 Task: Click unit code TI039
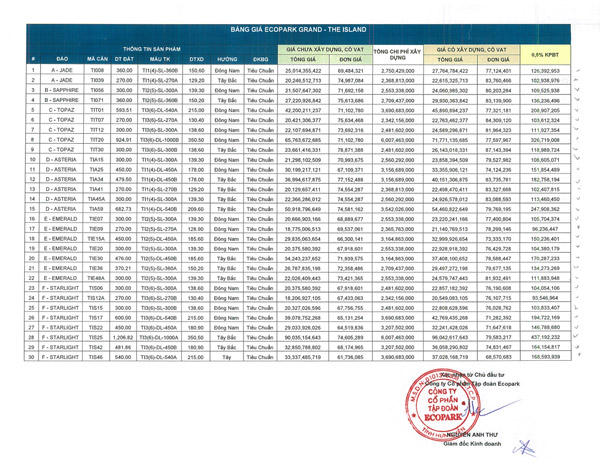(x=97, y=80)
